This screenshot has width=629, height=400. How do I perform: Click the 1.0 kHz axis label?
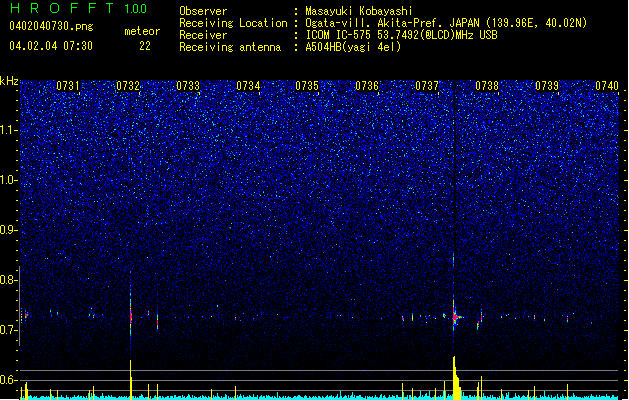(x=9, y=180)
